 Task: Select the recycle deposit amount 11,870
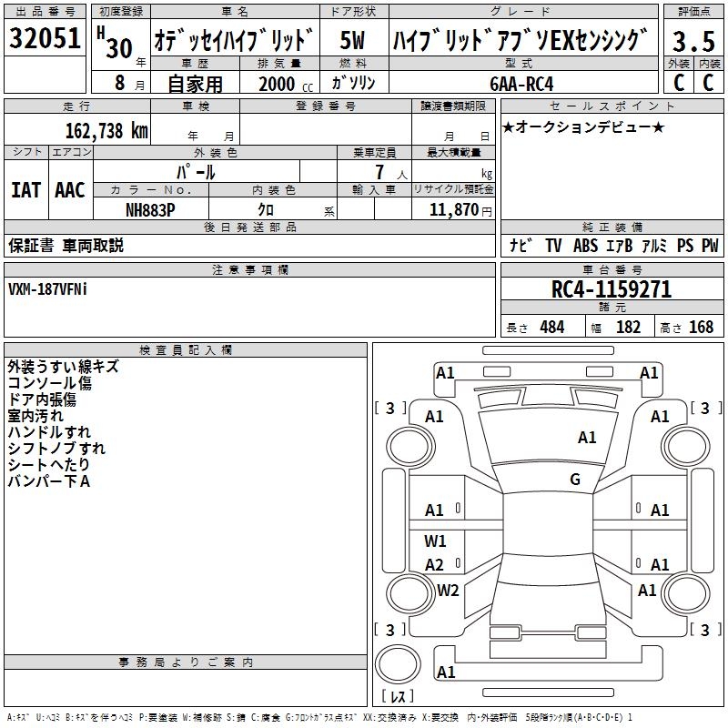[x=456, y=209]
